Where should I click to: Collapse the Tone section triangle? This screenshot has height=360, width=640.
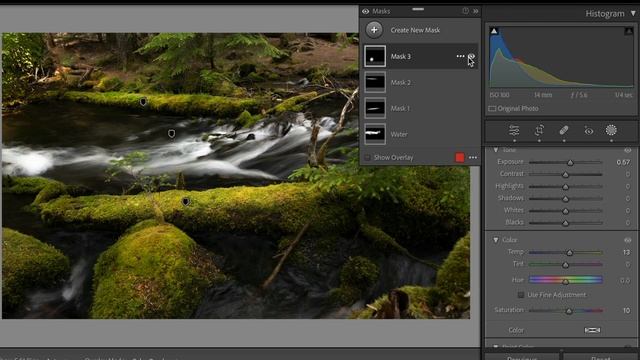click(496, 150)
